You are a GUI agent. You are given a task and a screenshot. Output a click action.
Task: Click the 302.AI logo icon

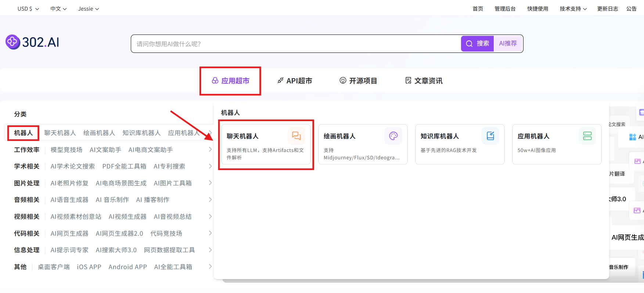pos(12,42)
